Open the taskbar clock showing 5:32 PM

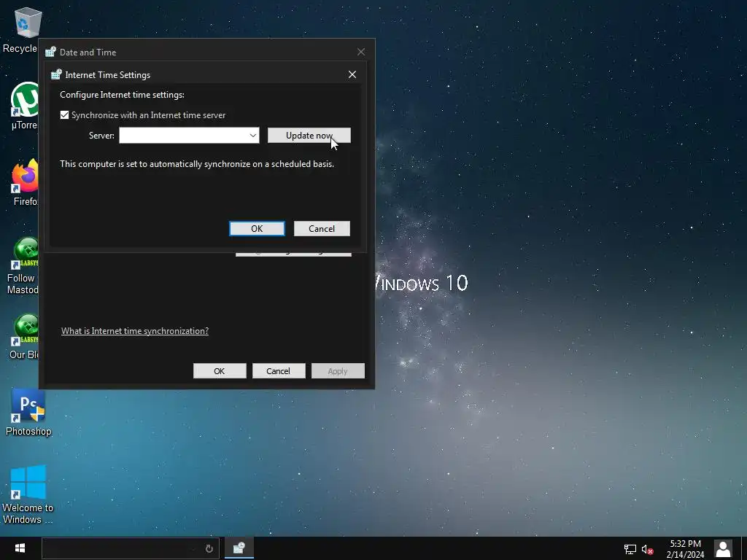click(x=685, y=549)
